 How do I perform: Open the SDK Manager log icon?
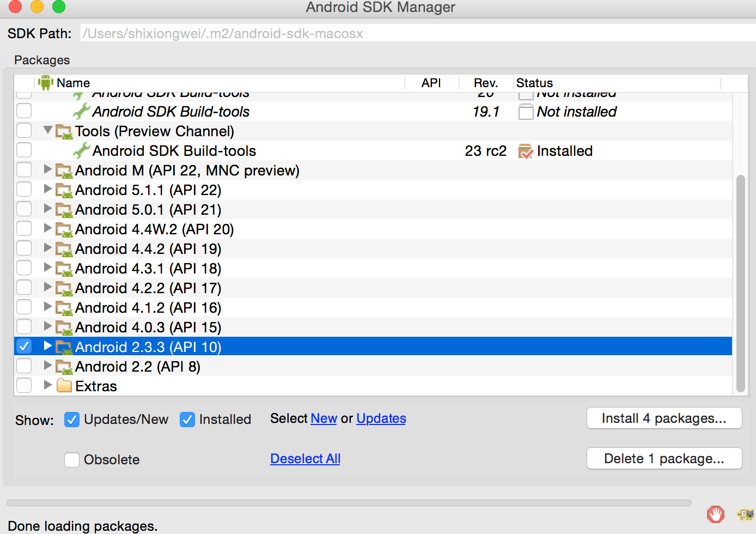(746, 514)
